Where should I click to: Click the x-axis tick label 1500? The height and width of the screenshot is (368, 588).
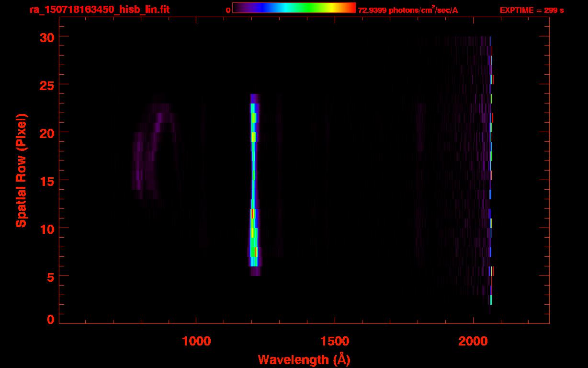[335, 341]
